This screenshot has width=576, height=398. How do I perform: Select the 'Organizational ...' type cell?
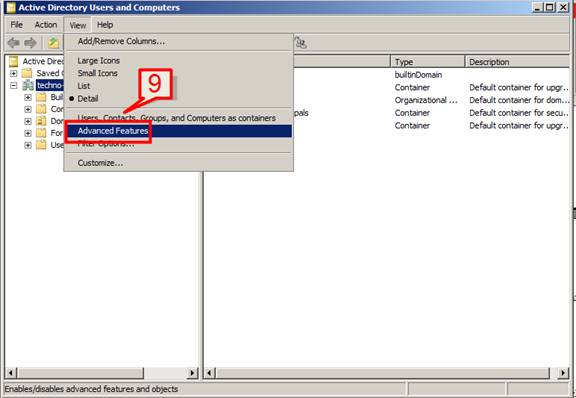point(426,100)
